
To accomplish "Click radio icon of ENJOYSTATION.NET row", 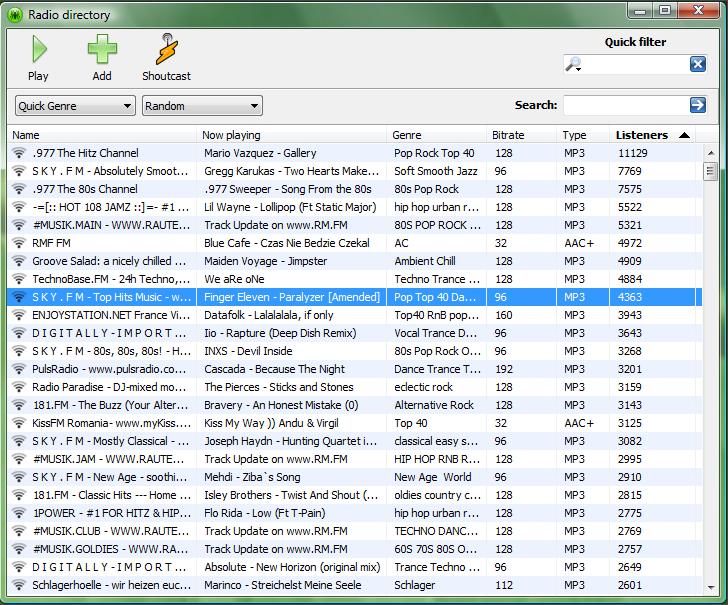I will click(19, 315).
